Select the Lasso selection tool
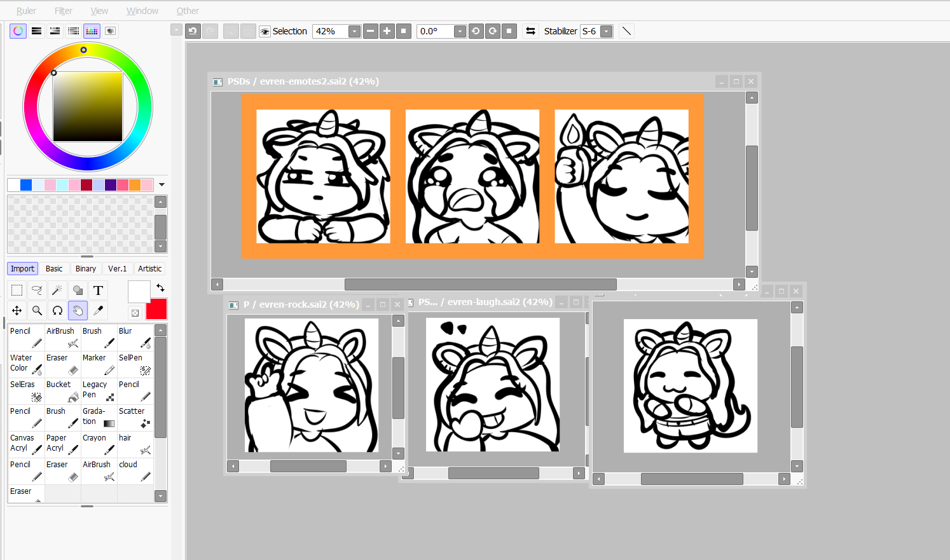 tap(37, 290)
